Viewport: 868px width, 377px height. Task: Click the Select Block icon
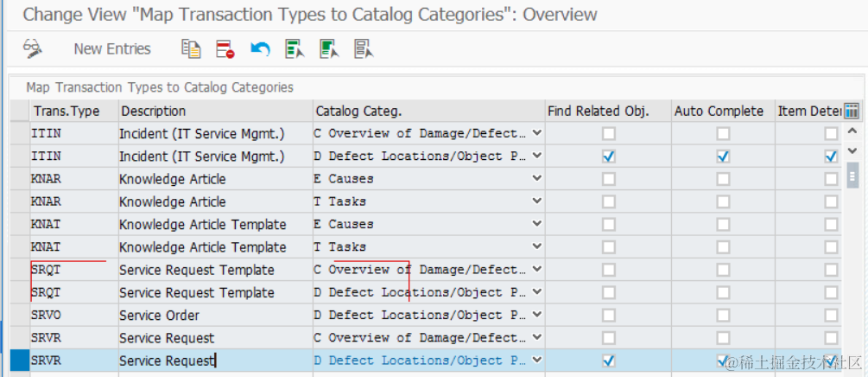[x=328, y=48]
